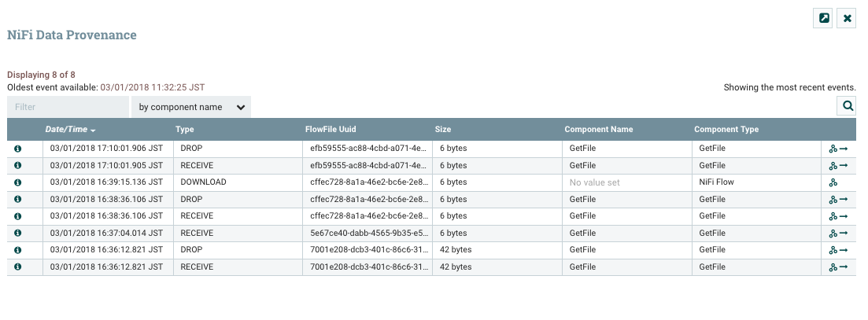The image size is (868, 320).
Task: Show lineage for 17:10:01.905 RECEIVE event
Action: pos(833,165)
